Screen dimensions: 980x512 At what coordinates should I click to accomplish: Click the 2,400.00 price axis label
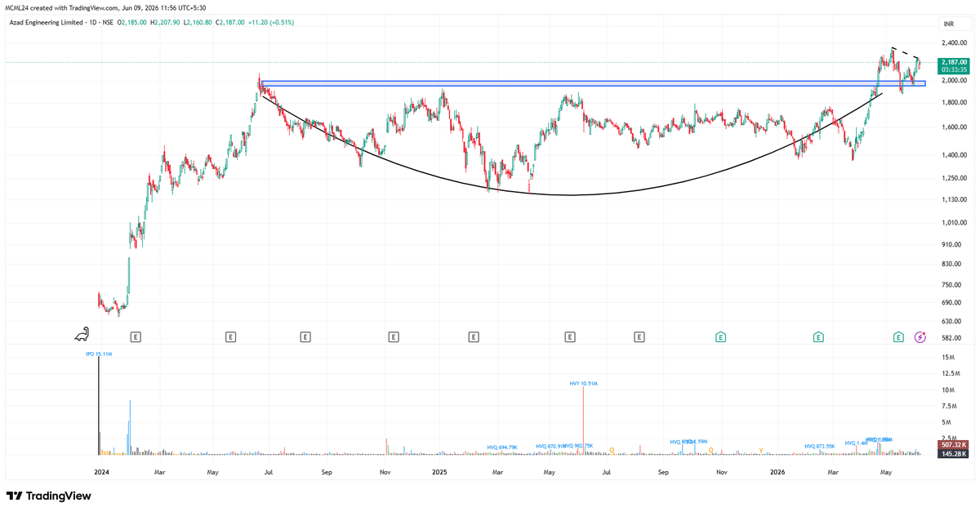coord(953,42)
